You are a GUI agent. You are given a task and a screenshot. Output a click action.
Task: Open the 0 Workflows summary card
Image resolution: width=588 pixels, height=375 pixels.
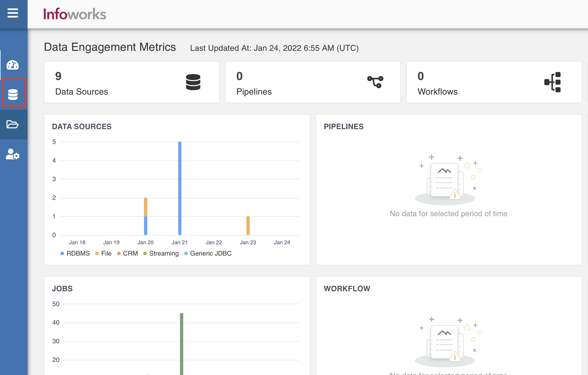pos(494,82)
